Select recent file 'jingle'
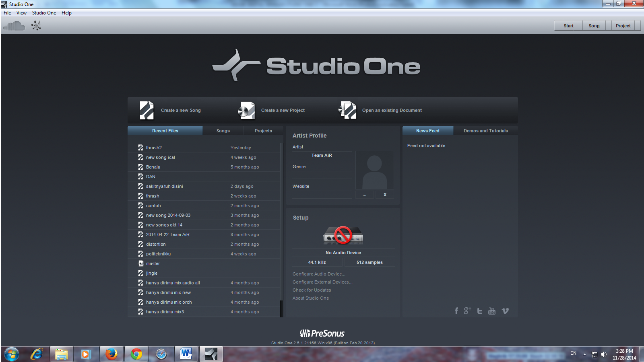 (x=204, y=273)
